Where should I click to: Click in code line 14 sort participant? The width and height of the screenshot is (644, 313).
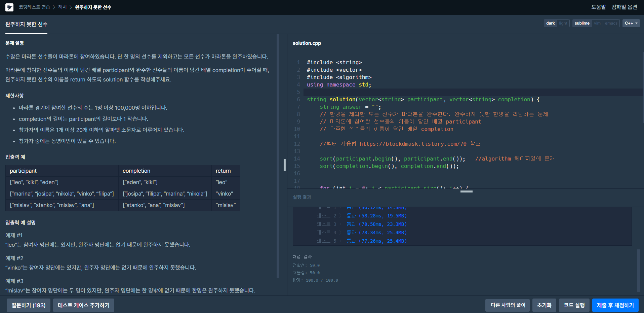pyautogui.click(x=393, y=159)
